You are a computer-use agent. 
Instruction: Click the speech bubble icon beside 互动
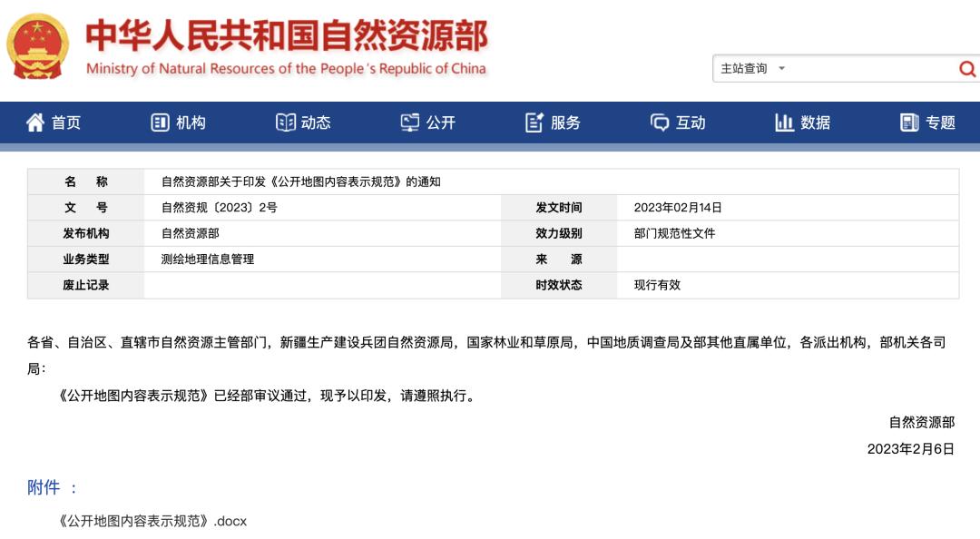[x=660, y=123]
